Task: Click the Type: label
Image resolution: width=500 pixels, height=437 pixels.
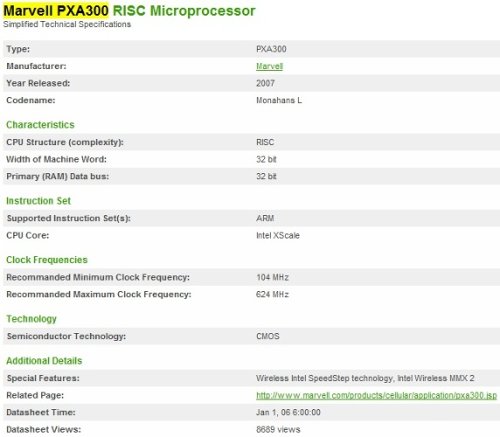Action: (18, 49)
